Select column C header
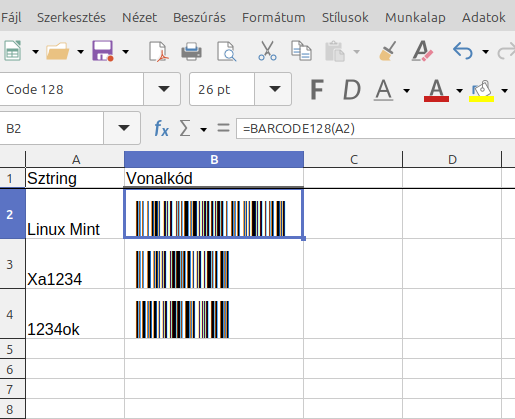 (x=353, y=159)
